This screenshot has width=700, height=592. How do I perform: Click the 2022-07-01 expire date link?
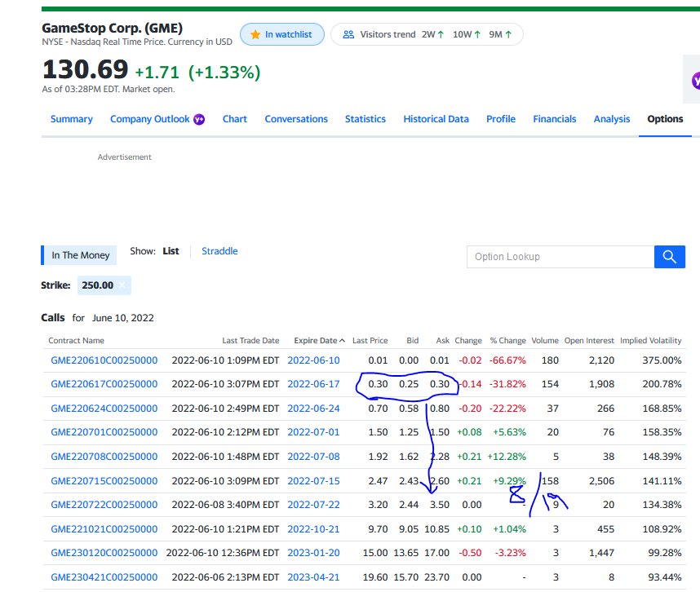click(313, 432)
